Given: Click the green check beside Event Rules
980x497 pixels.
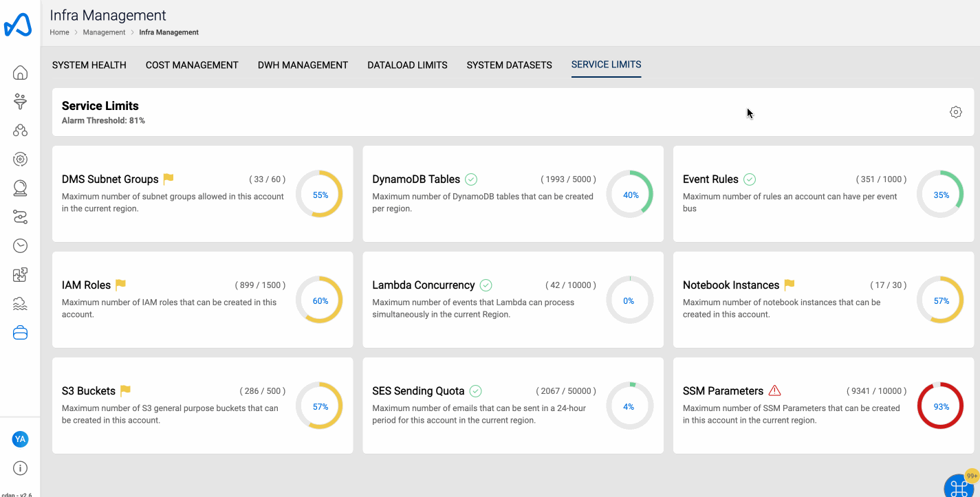Looking at the screenshot, I should 750,179.
